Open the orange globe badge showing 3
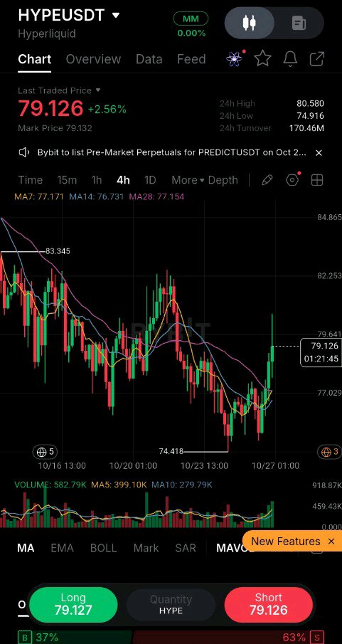This screenshot has height=644, width=342. (x=330, y=452)
